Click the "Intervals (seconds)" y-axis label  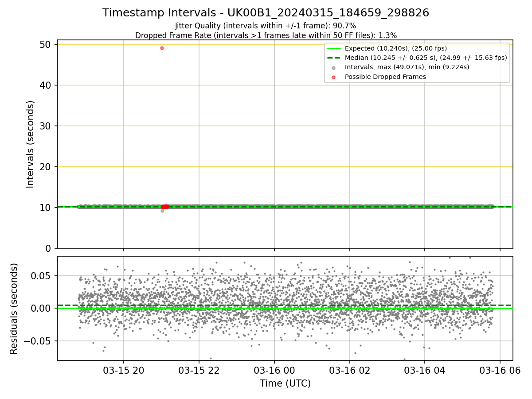30,144
